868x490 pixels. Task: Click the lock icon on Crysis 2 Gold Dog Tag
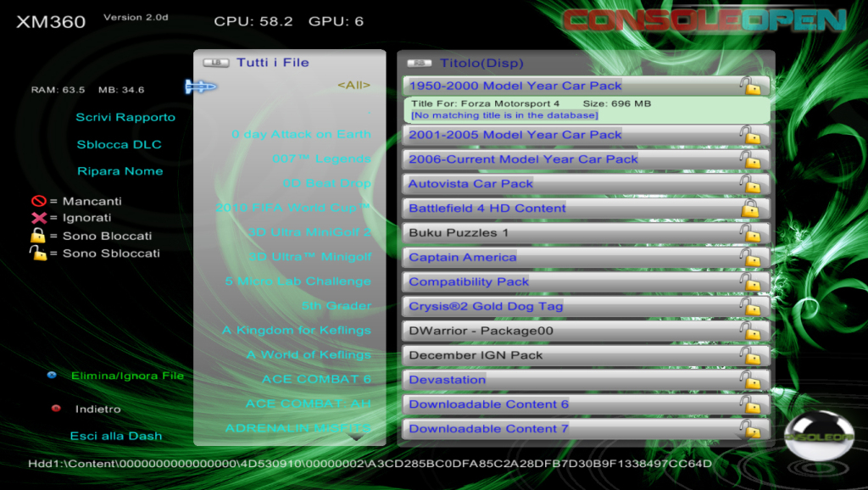coord(751,306)
